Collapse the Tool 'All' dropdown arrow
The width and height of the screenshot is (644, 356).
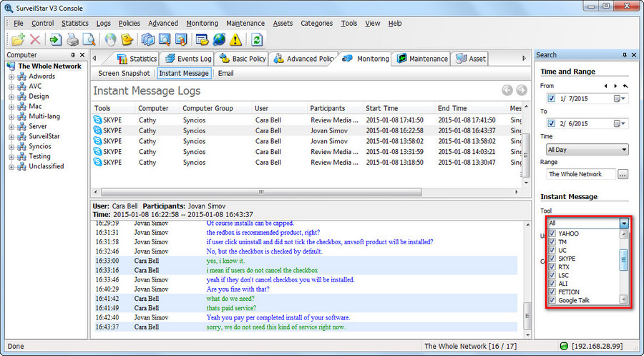pos(624,223)
